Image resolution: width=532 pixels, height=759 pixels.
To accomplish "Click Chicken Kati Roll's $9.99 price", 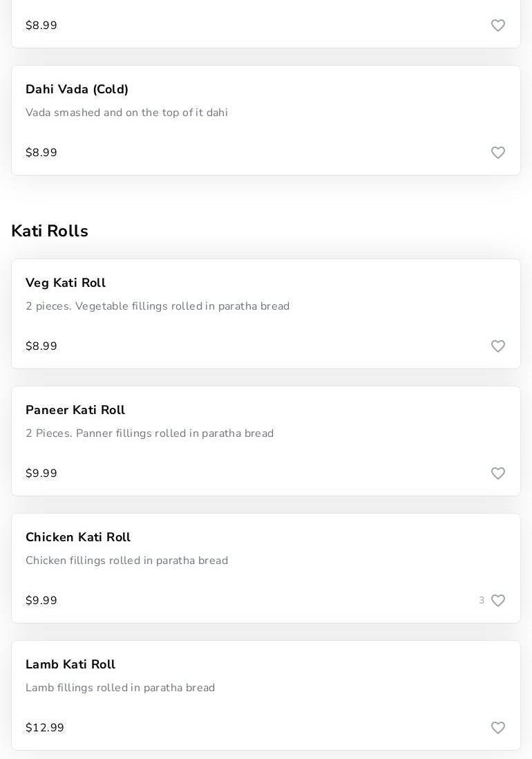I will 41,601.
